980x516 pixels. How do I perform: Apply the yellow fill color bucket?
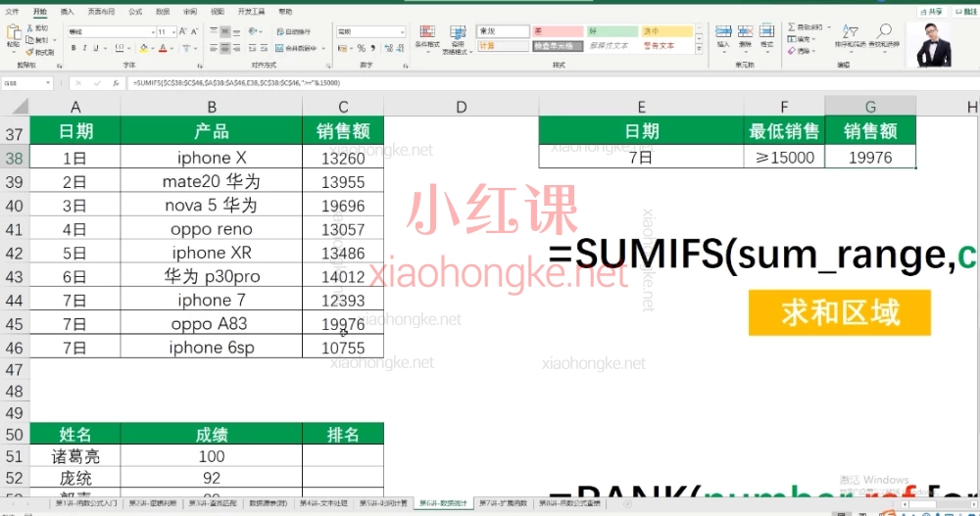click(x=144, y=48)
